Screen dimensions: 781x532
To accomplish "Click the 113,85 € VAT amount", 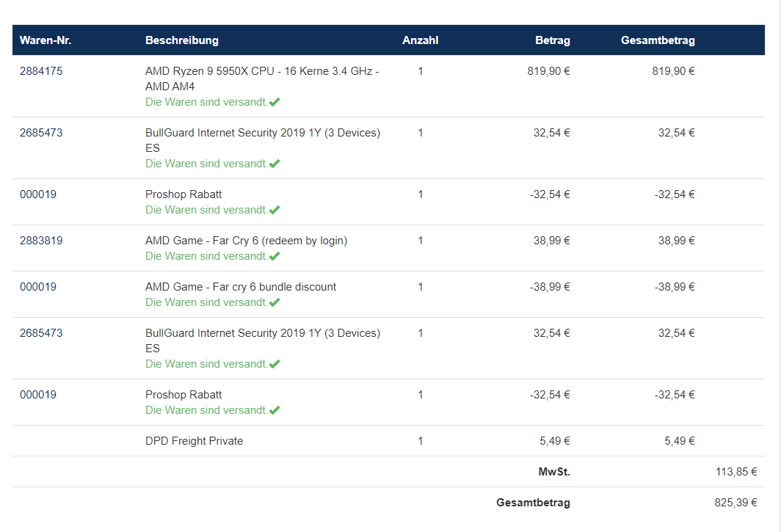I will (736, 472).
